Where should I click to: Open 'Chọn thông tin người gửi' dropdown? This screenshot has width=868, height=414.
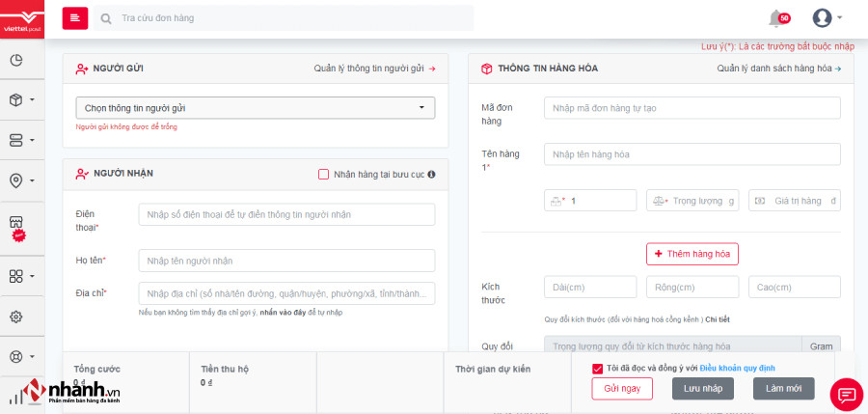(x=255, y=108)
